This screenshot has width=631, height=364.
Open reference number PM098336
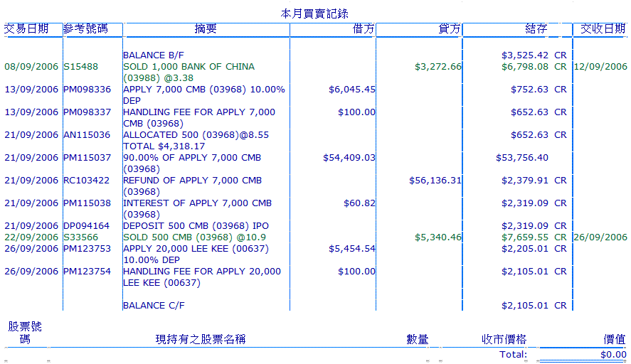[x=87, y=90]
